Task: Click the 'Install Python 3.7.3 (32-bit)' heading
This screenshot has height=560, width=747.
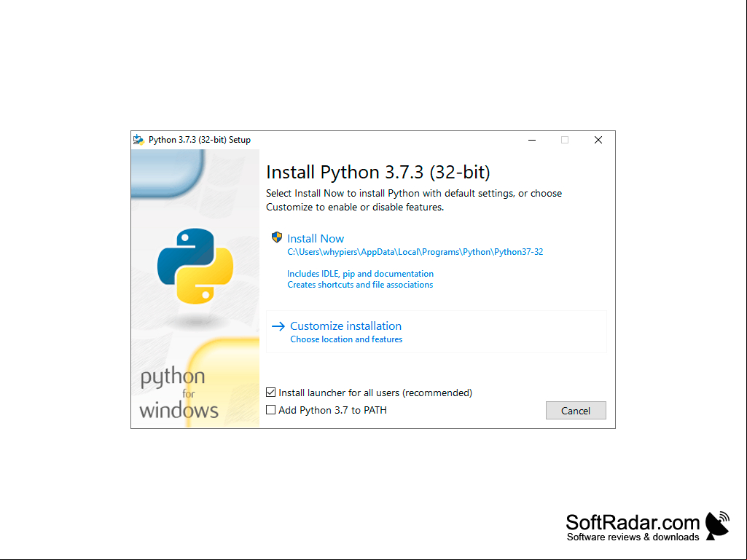Action: 378,173
